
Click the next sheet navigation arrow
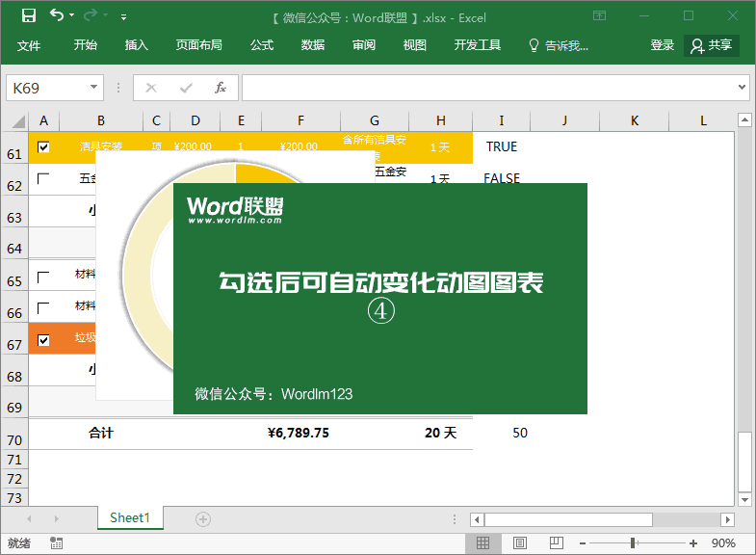57,518
